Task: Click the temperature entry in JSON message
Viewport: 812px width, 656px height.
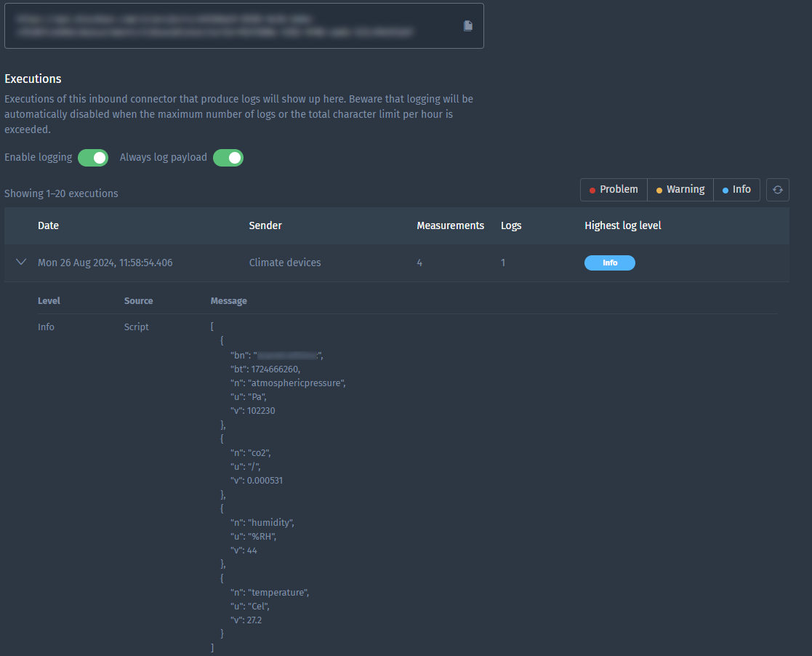Action: click(x=278, y=593)
